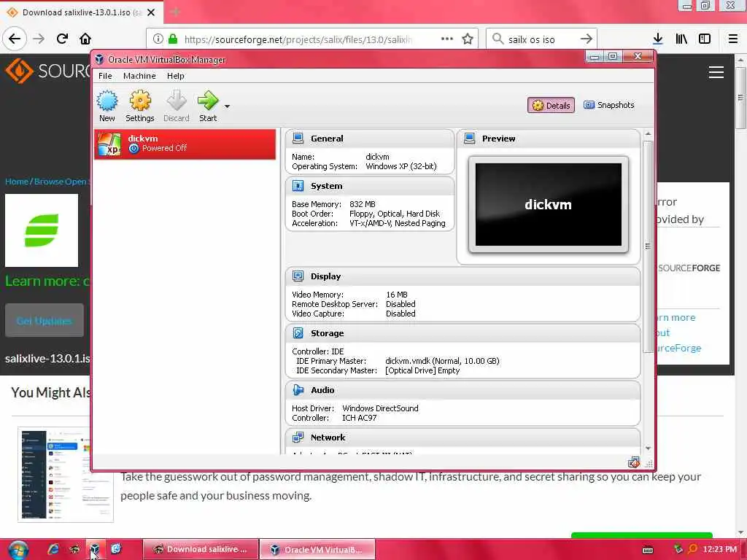747x560 pixels.
Task: Open the Firefox hamburger menu
Action: click(x=733, y=39)
